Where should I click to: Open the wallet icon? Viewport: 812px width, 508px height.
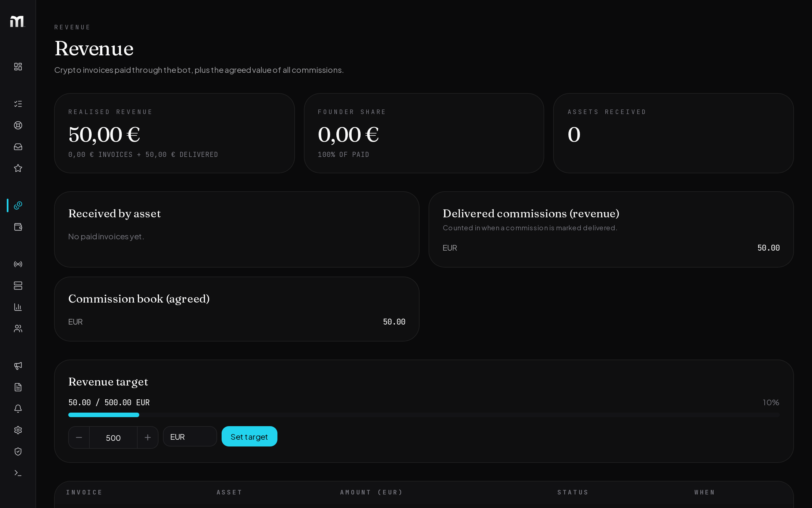(x=18, y=227)
